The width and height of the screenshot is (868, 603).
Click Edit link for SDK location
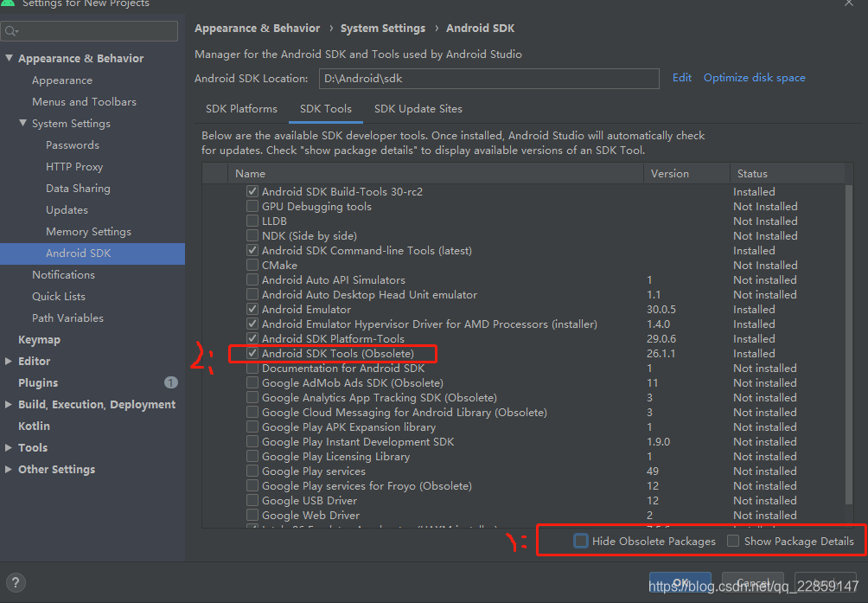[x=681, y=78]
